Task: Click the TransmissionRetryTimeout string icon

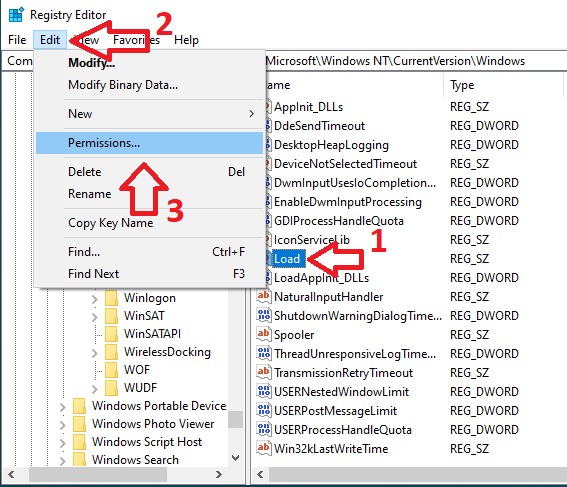Action: [x=264, y=372]
